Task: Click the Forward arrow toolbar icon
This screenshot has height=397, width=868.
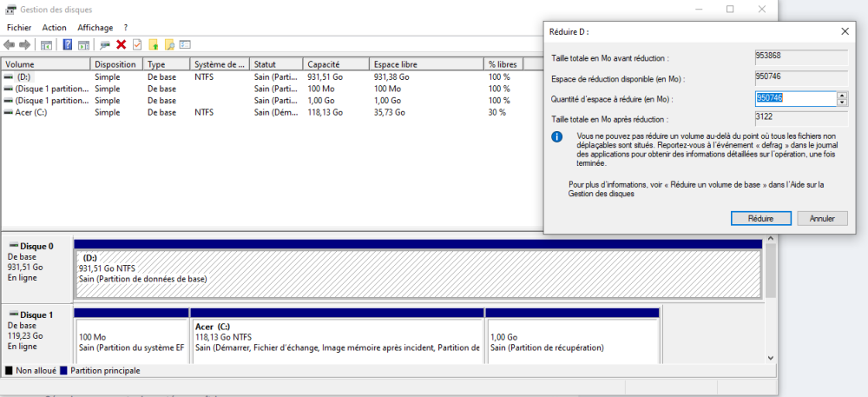Action: [24, 45]
